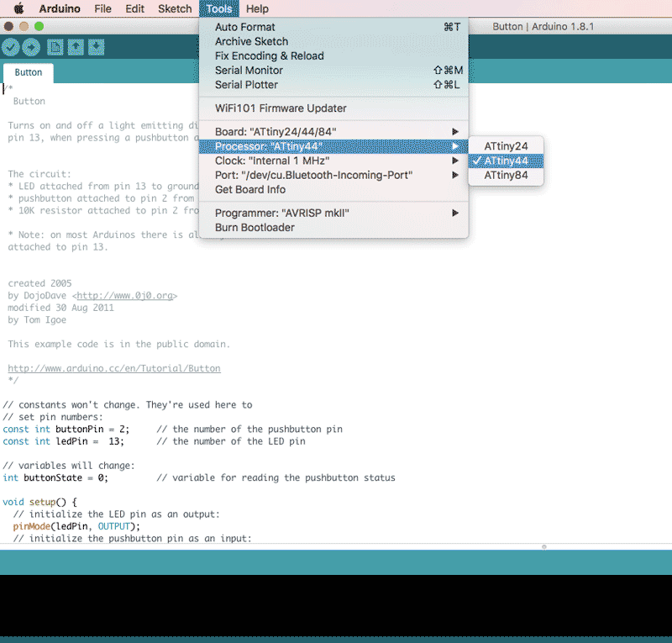The image size is (672, 643).
Task: Open the File menu
Action: tap(102, 8)
